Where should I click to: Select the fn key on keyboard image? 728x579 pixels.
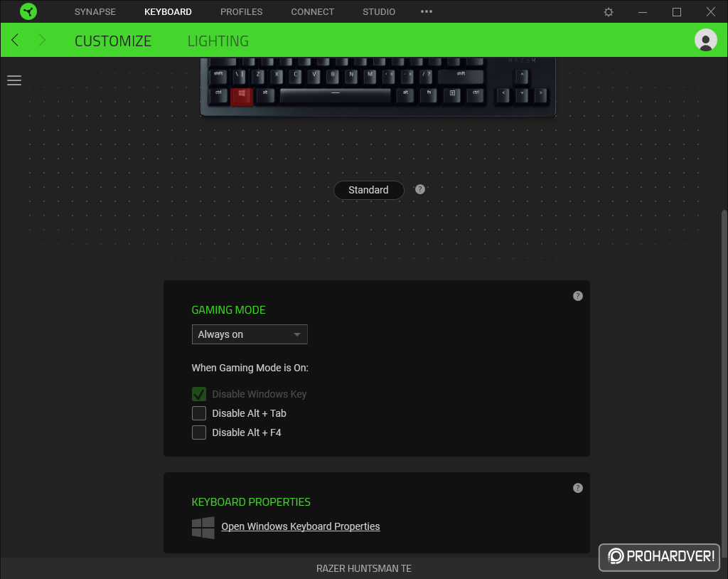[429, 95]
